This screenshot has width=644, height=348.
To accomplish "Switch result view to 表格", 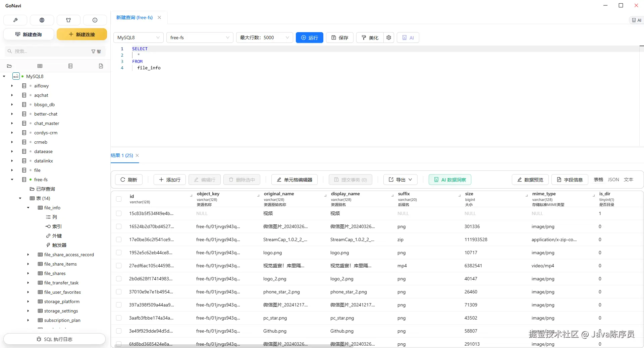I will 598,180.
